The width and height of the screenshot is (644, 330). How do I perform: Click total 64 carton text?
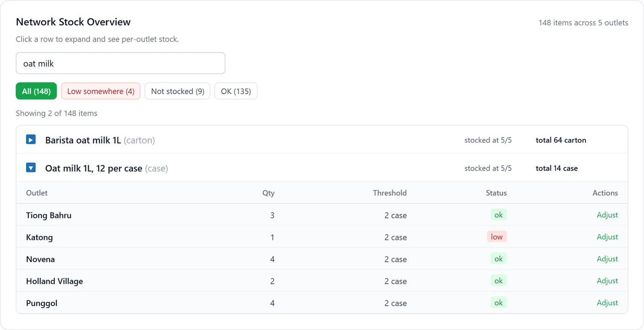[561, 140]
